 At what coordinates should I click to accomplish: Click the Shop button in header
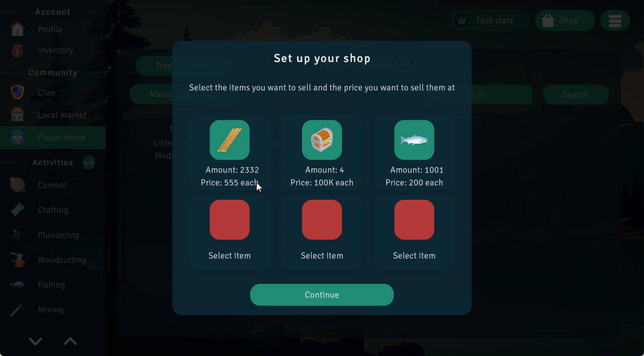point(565,20)
